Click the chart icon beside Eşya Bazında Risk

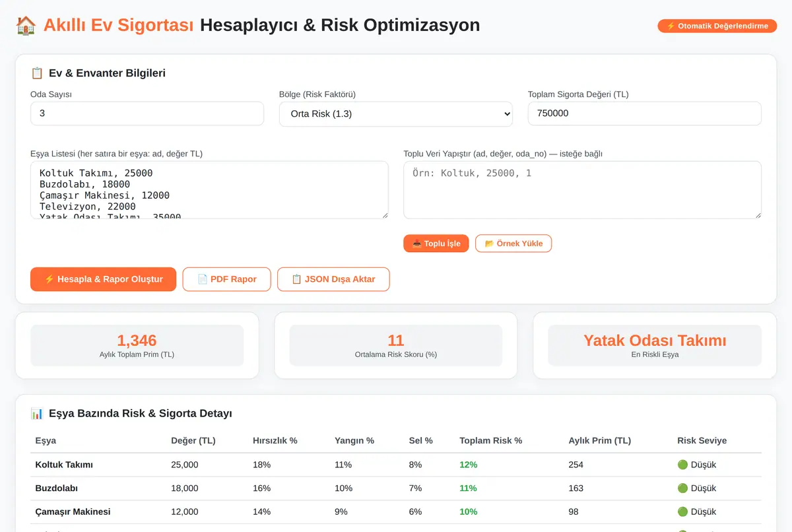(x=37, y=414)
